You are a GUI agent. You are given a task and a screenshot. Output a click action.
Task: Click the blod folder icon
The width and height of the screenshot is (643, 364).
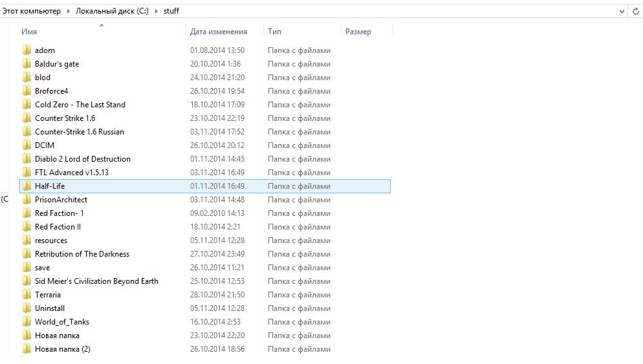pos(27,78)
